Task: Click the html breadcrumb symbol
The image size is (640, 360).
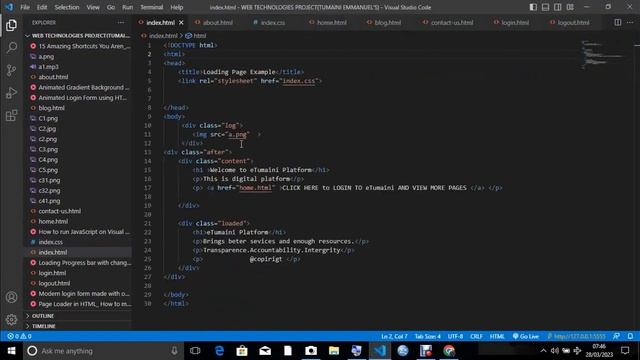Action: click(196, 36)
